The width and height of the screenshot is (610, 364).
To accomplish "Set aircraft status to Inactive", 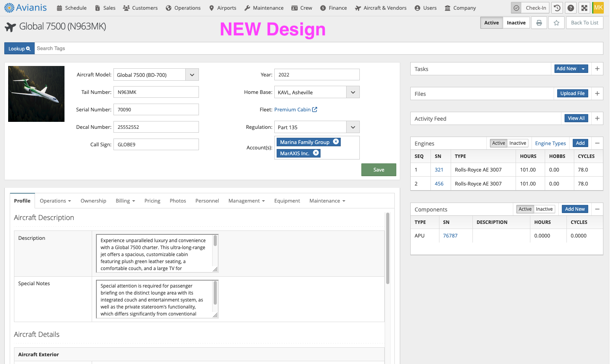I will point(516,23).
